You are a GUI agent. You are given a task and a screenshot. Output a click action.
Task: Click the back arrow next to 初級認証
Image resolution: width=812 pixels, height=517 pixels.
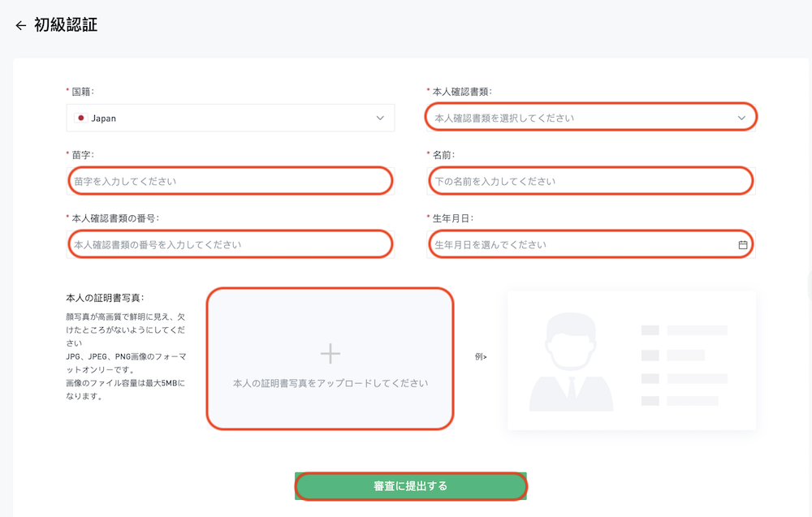point(21,25)
